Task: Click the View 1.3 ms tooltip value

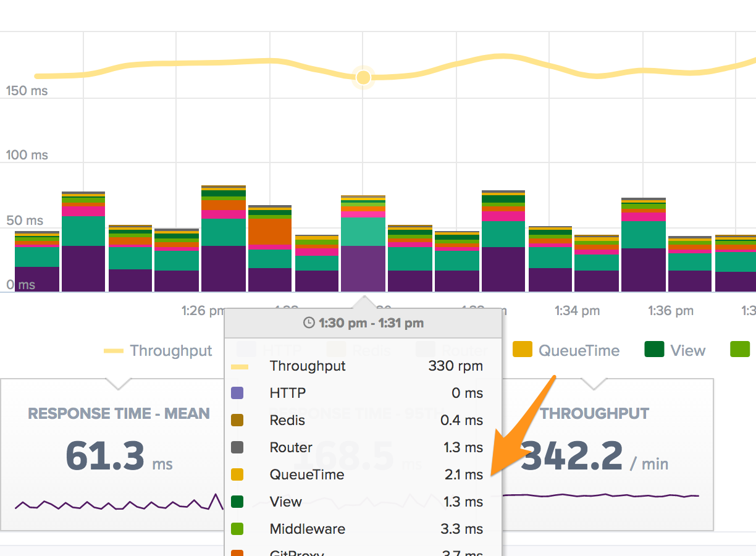Action: [463, 502]
